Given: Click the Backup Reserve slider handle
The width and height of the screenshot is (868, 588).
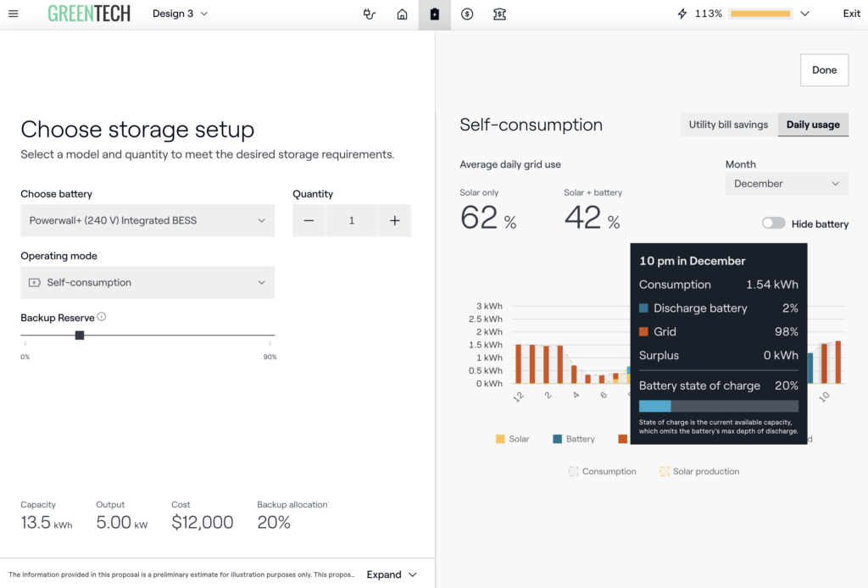Looking at the screenshot, I should click(x=80, y=336).
